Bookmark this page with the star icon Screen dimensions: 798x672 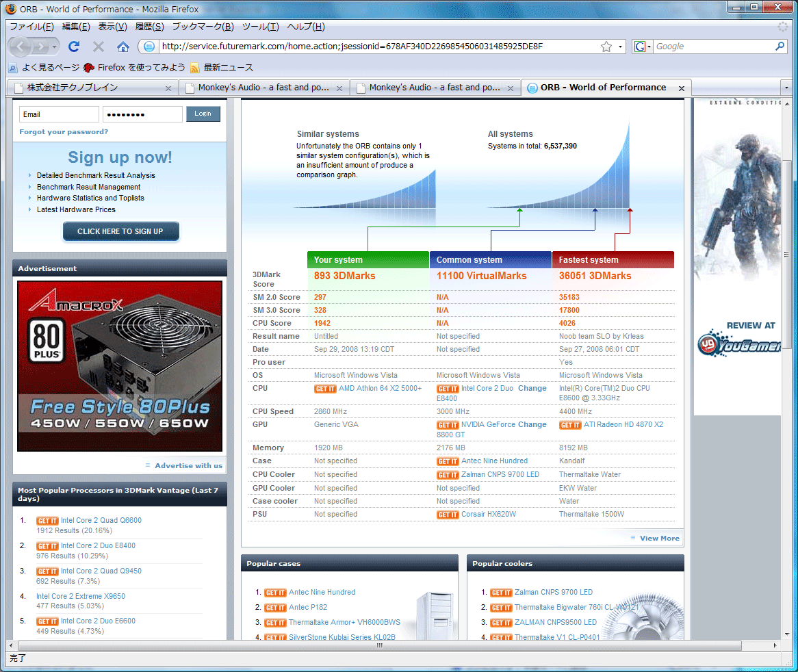click(x=606, y=47)
